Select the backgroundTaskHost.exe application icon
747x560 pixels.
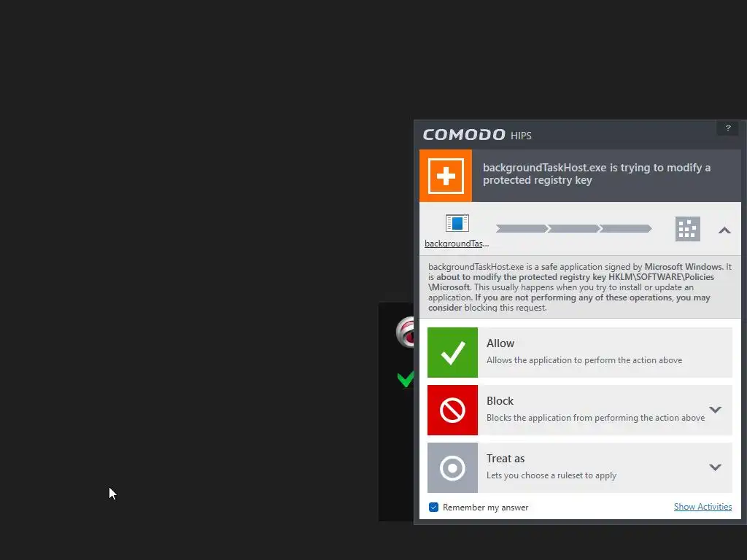click(x=457, y=223)
